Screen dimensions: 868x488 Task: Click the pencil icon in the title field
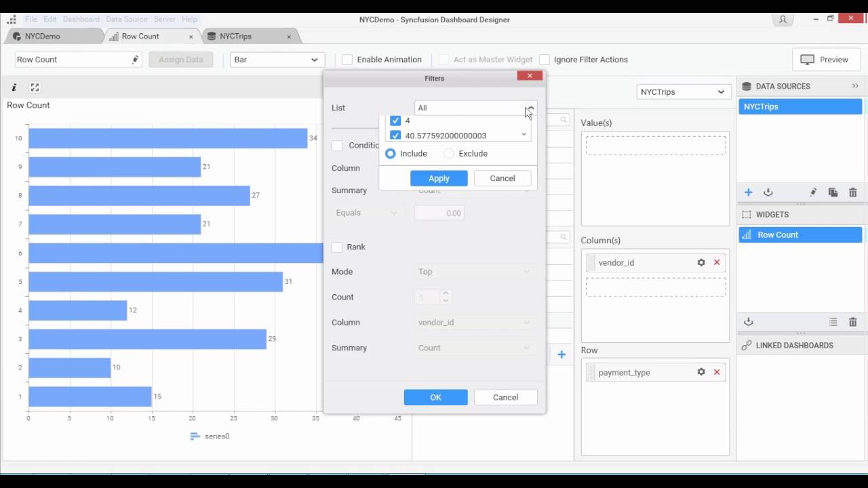(x=135, y=60)
